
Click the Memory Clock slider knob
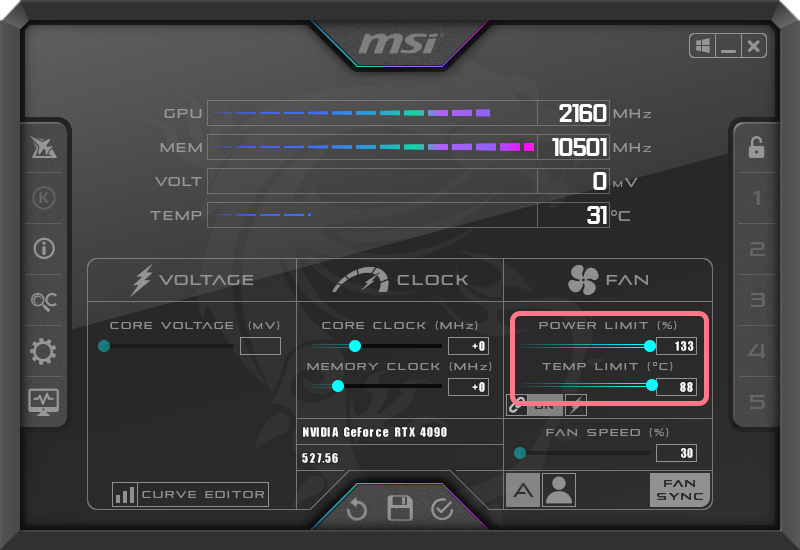point(338,386)
